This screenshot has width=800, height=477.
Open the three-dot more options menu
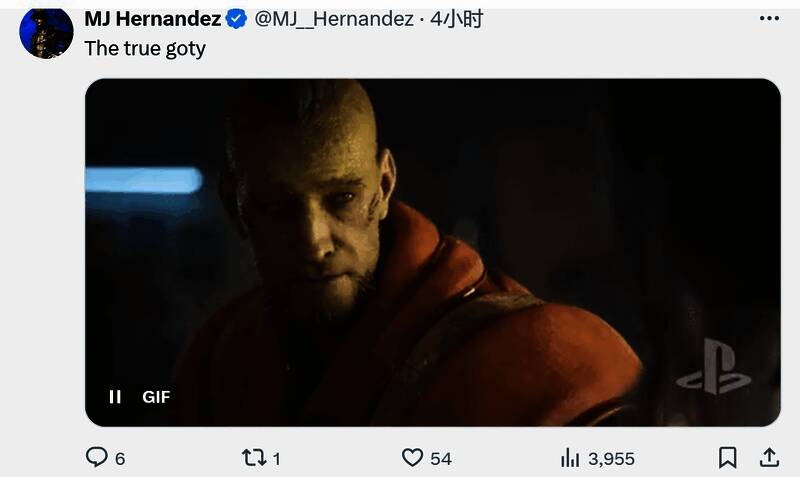click(x=769, y=19)
